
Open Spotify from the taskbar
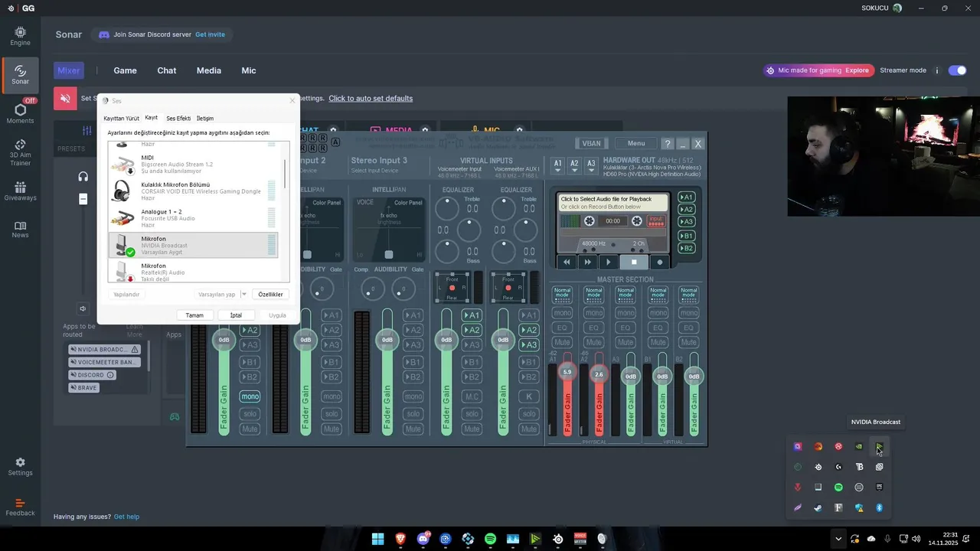491,539
